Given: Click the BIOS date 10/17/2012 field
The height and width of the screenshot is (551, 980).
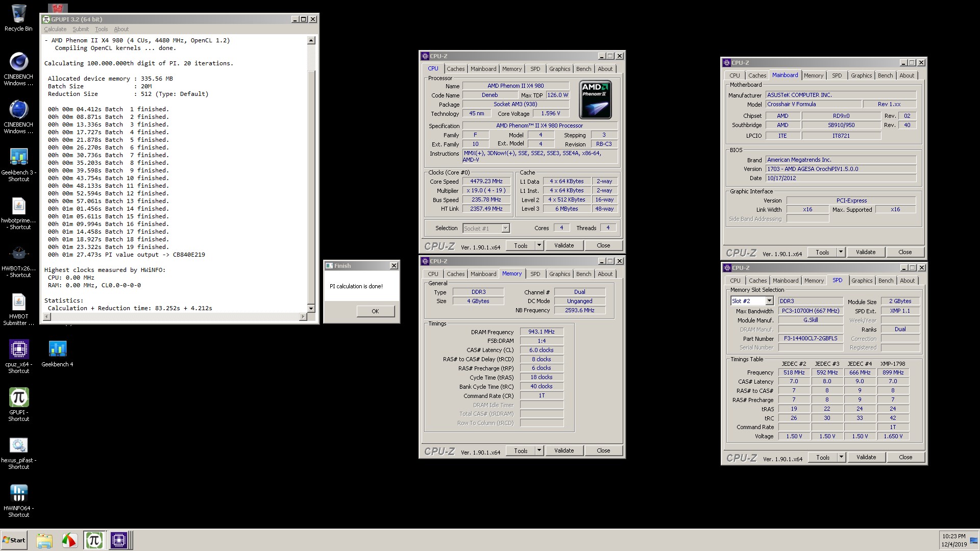Looking at the screenshot, I should click(841, 178).
